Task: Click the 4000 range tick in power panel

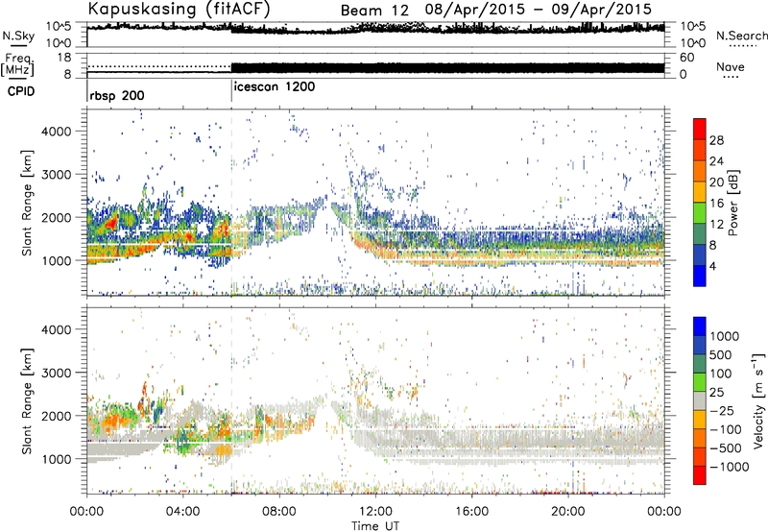Action: (x=57, y=132)
